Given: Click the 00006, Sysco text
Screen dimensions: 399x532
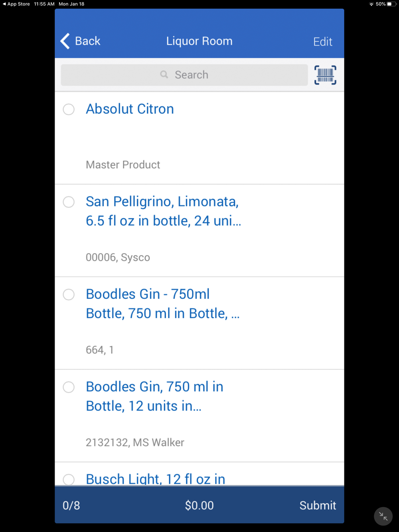Looking at the screenshot, I should (x=118, y=257).
